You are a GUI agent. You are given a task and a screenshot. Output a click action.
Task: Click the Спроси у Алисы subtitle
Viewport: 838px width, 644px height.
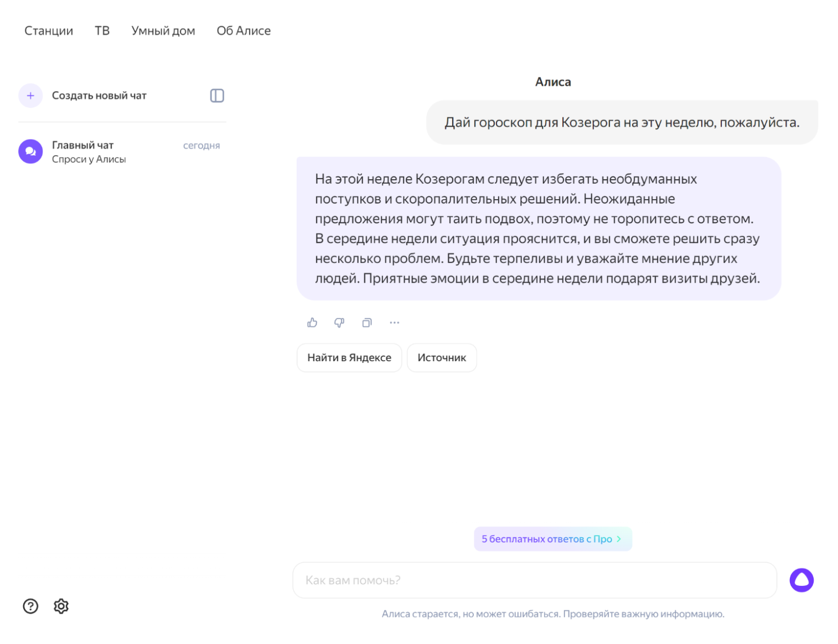coord(89,159)
